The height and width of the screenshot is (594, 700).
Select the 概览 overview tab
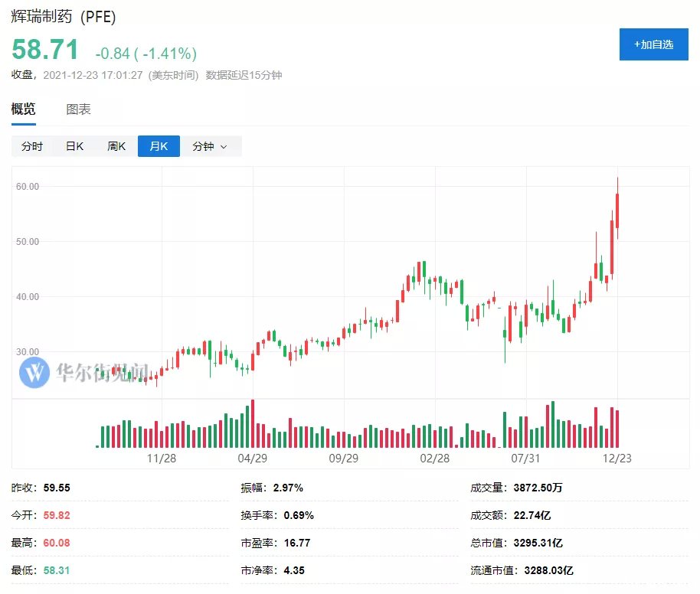coord(23,109)
